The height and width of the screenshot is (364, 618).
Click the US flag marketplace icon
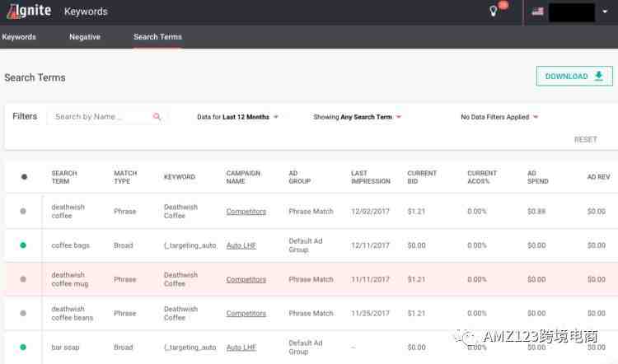point(537,12)
